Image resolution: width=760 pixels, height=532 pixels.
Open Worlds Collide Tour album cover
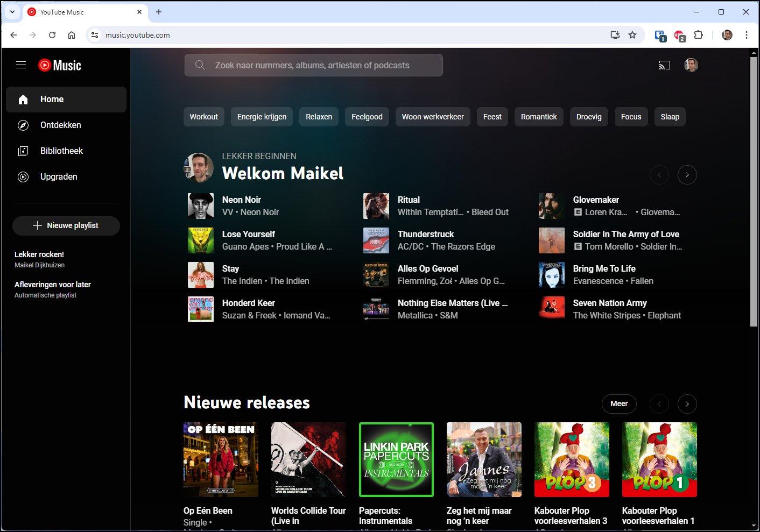[308, 459]
